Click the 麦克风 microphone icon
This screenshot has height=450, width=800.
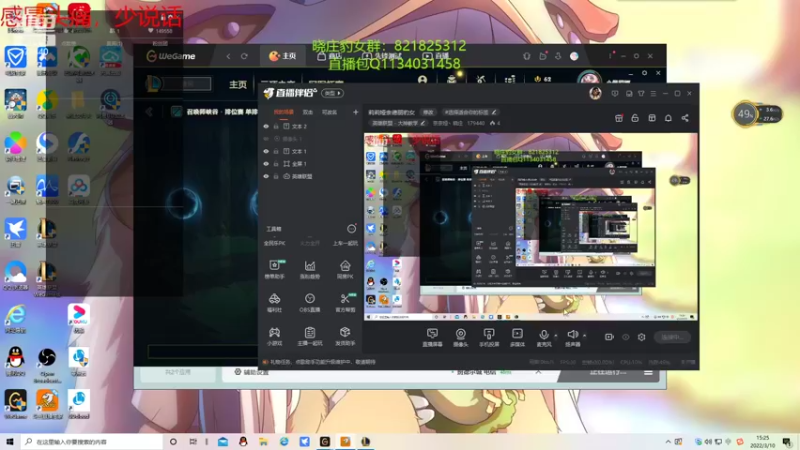[x=544, y=335]
